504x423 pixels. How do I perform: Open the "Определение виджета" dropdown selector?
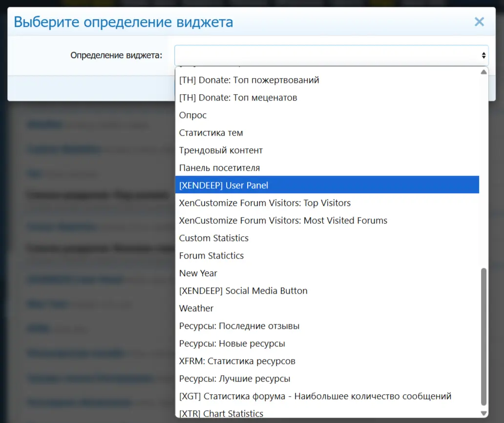[x=331, y=55]
